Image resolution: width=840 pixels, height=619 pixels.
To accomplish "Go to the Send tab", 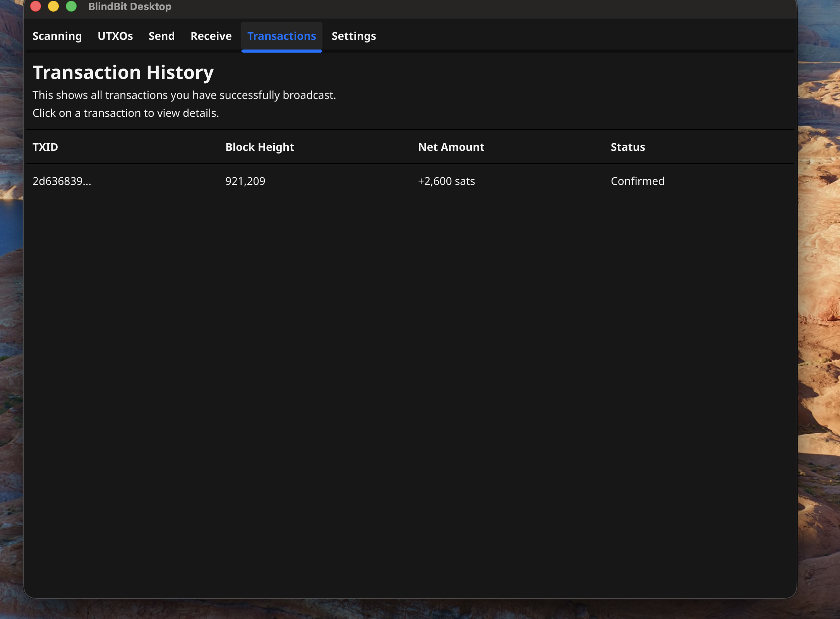I will coord(161,36).
